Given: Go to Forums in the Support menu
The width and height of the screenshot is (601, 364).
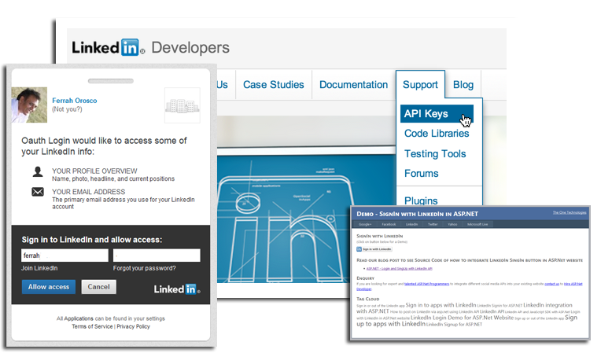Looking at the screenshot, I should (x=421, y=174).
